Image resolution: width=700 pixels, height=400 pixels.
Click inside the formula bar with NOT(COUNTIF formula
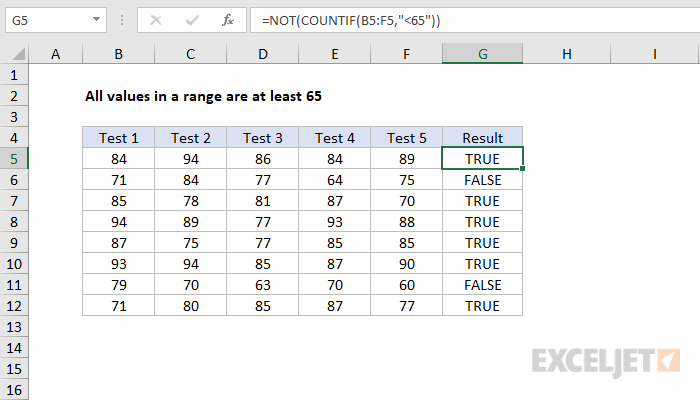coord(475,20)
